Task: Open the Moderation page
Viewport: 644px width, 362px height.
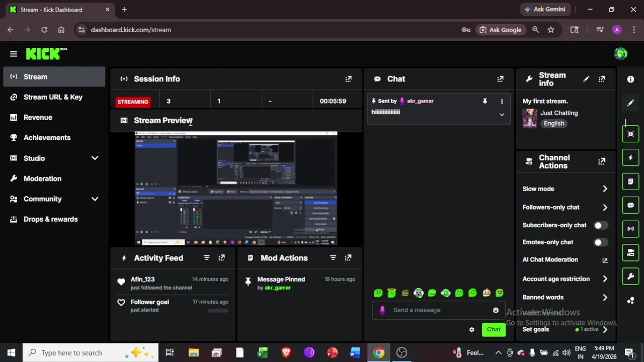Action: [54, 178]
